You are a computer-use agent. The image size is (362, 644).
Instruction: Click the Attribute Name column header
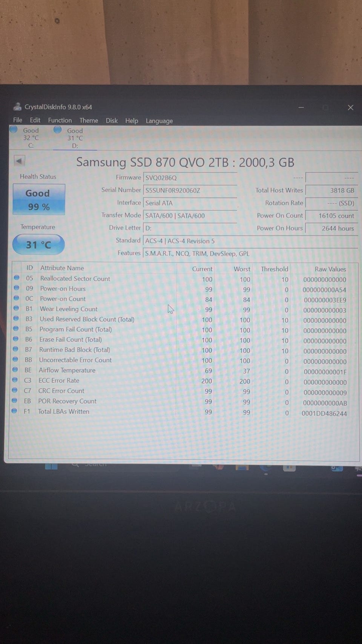click(62, 268)
